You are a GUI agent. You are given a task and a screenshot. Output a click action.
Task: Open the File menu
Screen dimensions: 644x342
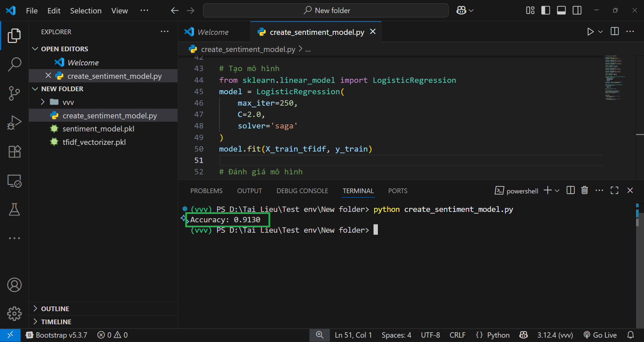pyautogui.click(x=32, y=11)
